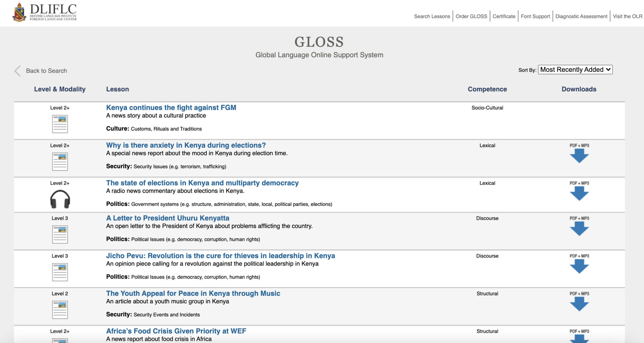Click the Downloads column header
Image resolution: width=644 pixels, height=343 pixels.
tap(579, 89)
